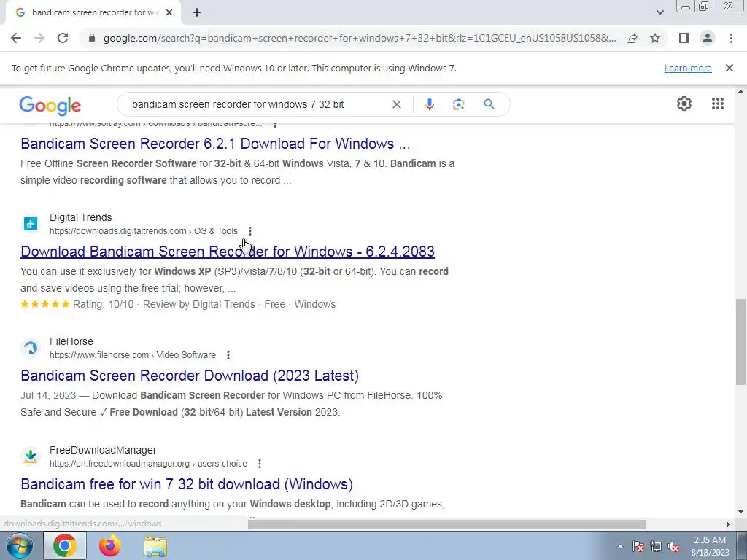This screenshot has width=747, height=560.
Task: Click the muted volume tray icon
Action: [673, 547]
